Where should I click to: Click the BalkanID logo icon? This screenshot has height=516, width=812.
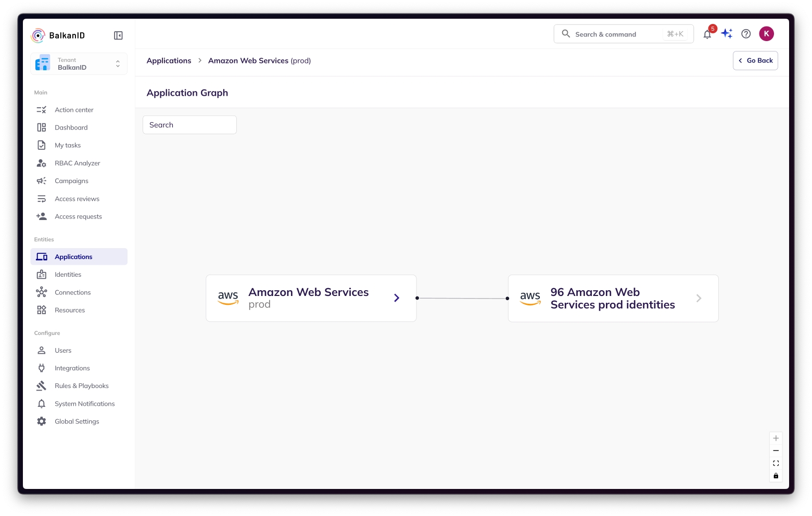pos(38,35)
